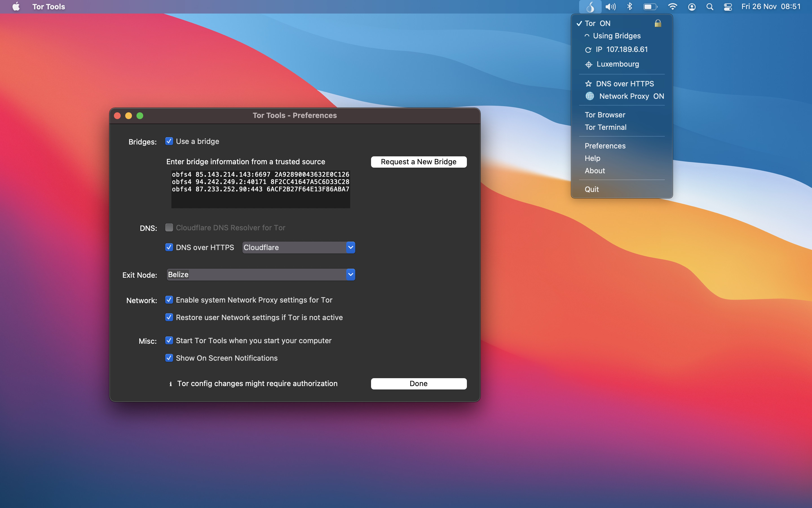812x508 pixels.
Task: Click the refresh icon next to IP address
Action: 588,50
